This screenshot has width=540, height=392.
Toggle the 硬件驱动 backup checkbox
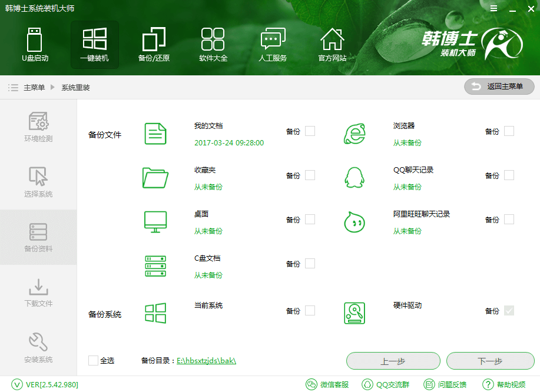[509, 310]
